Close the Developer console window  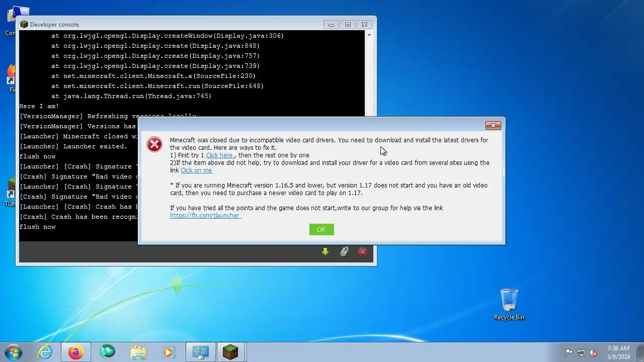click(365, 24)
